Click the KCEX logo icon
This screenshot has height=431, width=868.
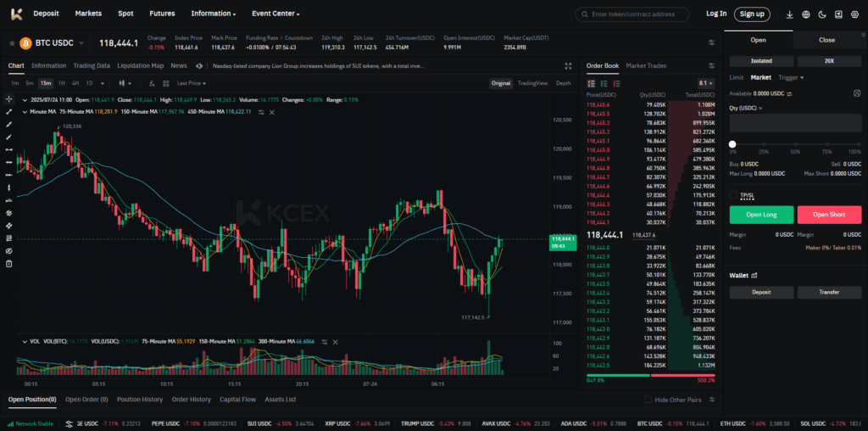pos(17,14)
